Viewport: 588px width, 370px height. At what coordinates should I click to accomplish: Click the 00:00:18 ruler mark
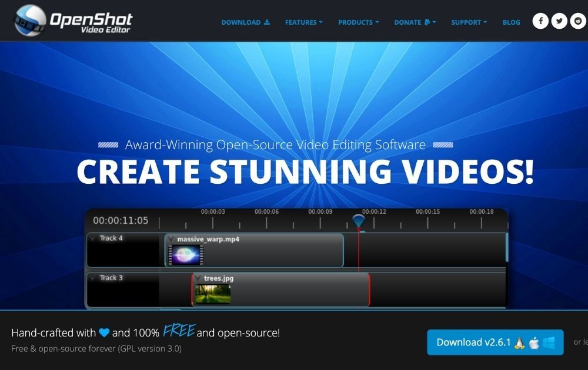pyautogui.click(x=482, y=211)
